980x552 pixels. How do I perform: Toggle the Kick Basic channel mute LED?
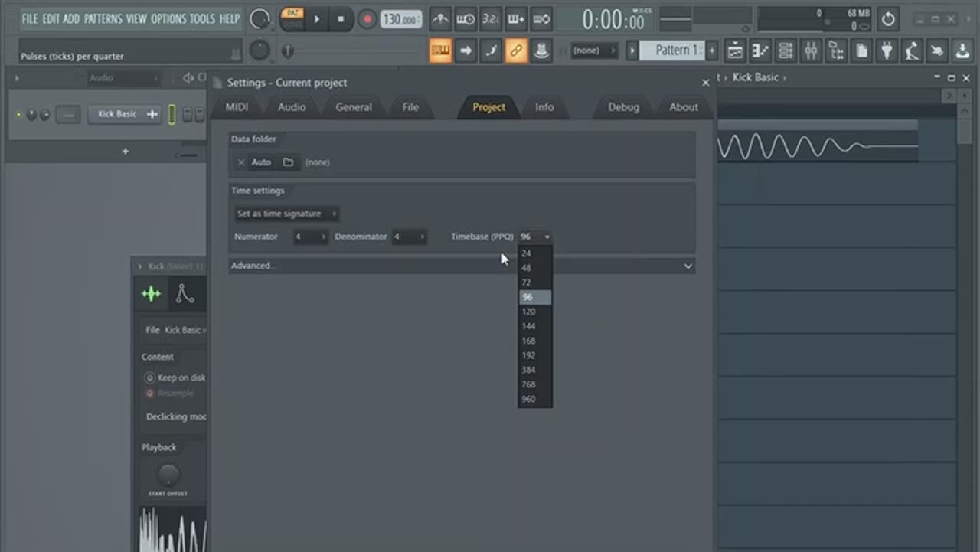pos(19,115)
